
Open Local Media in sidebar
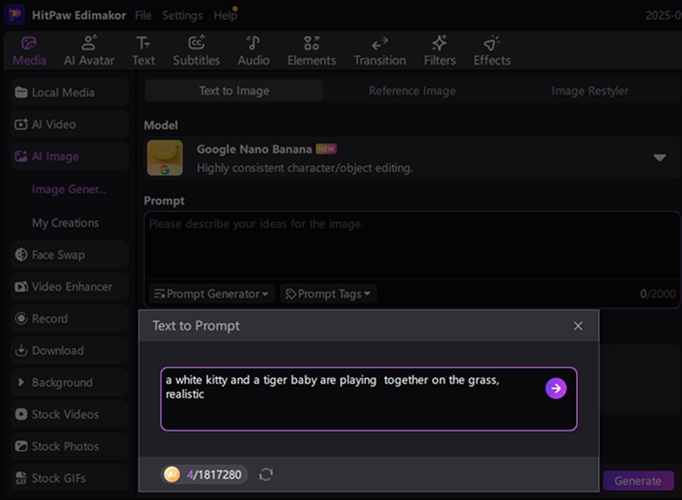click(70, 92)
